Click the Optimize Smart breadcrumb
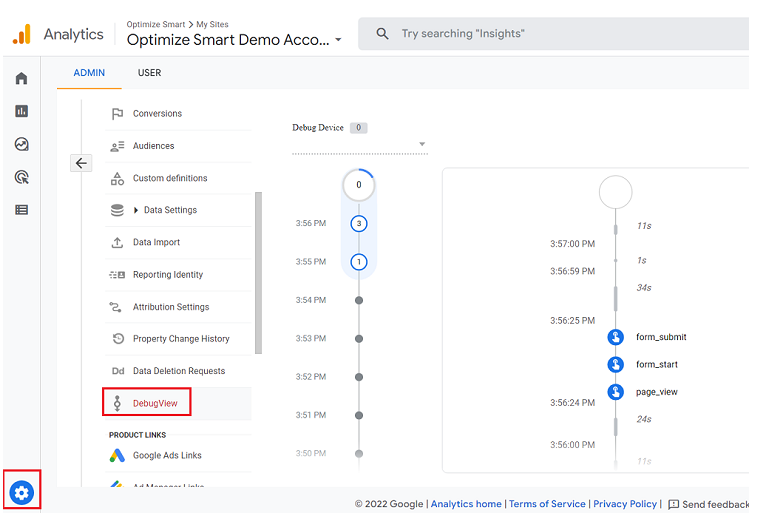Viewport: 759px width, 532px height. 156,24
